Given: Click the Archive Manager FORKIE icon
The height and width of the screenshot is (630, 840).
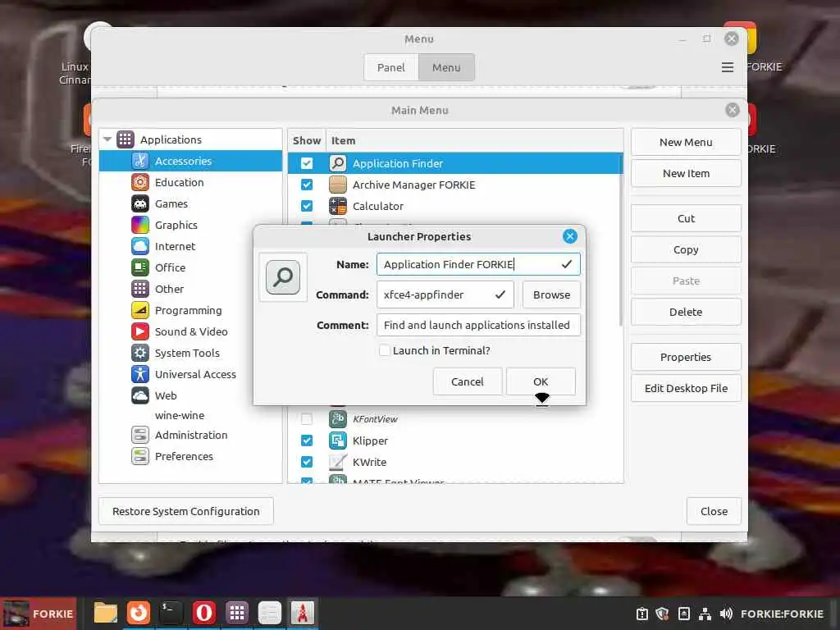Looking at the screenshot, I should click(x=337, y=185).
